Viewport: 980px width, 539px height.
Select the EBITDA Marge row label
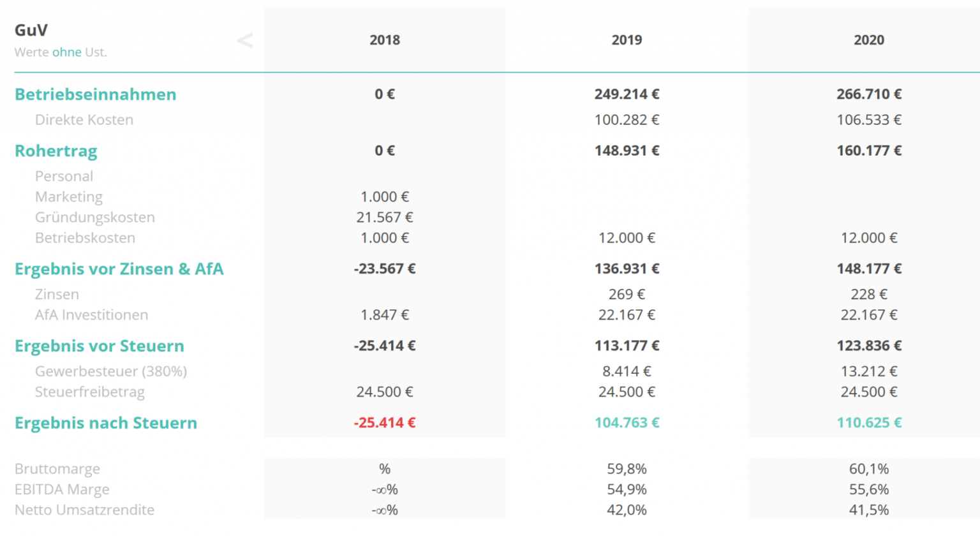click(62, 489)
